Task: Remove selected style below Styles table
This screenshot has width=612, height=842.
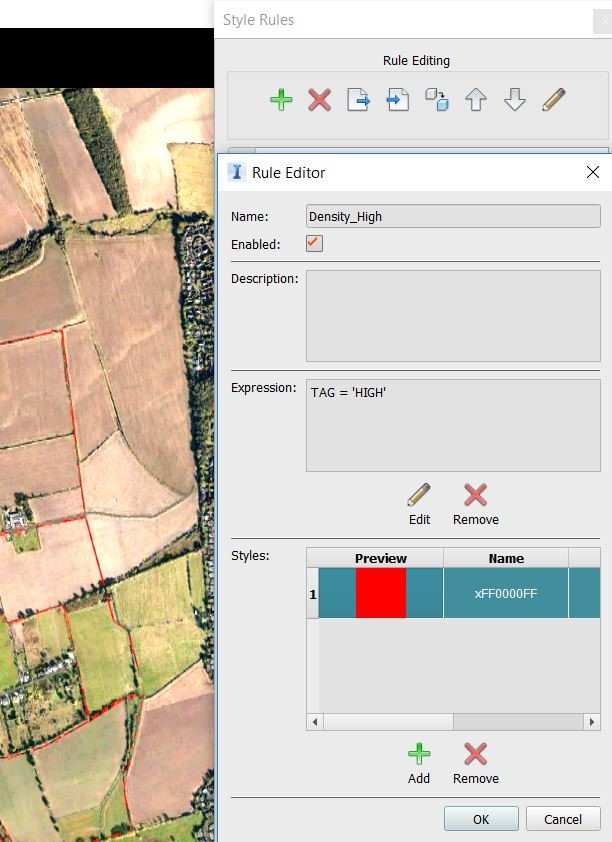Action: (476, 764)
